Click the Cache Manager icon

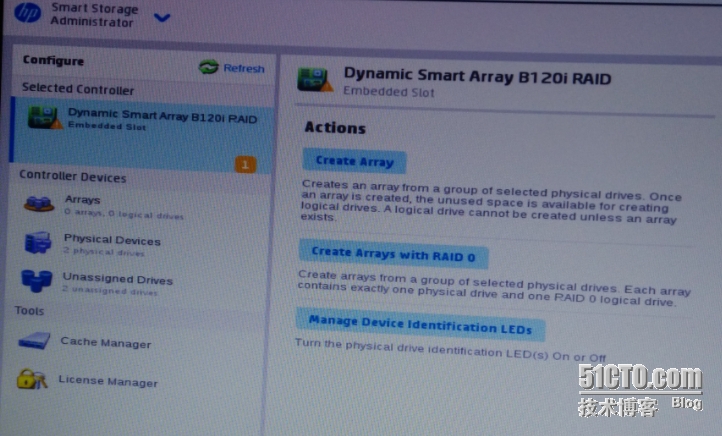coord(34,341)
